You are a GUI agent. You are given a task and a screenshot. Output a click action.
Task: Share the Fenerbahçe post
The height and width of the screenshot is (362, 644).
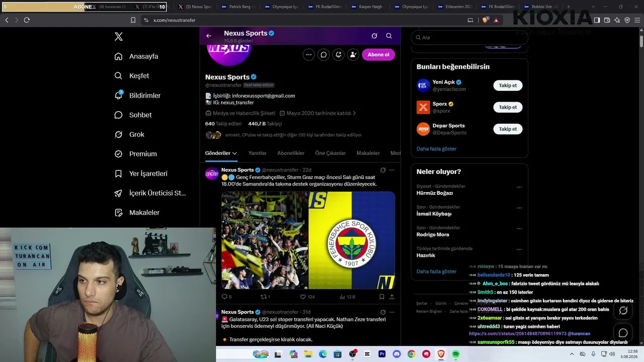tap(392, 297)
